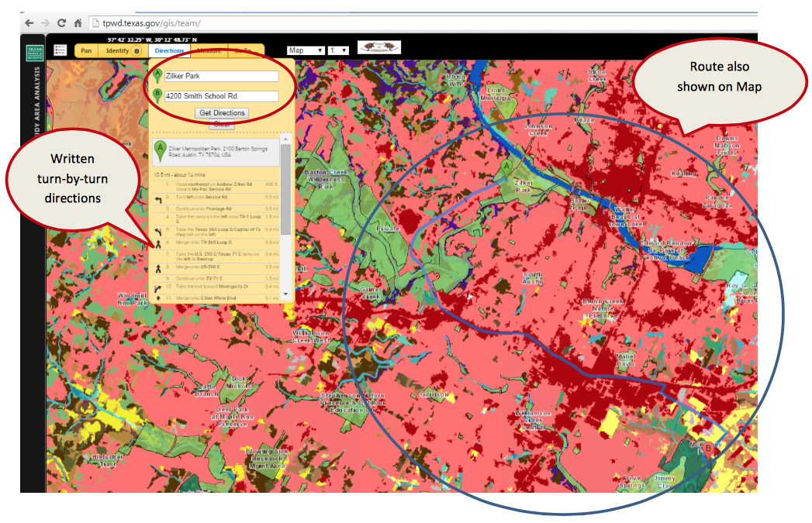
Task: Click the 4200 Smith School Rd. field
Action: [221, 96]
